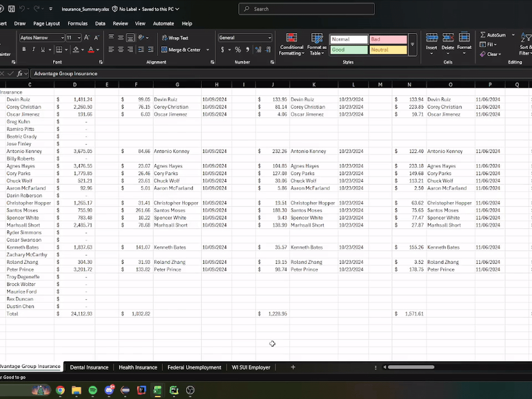Apply the Good cell style
The height and width of the screenshot is (399, 532).
348,50
